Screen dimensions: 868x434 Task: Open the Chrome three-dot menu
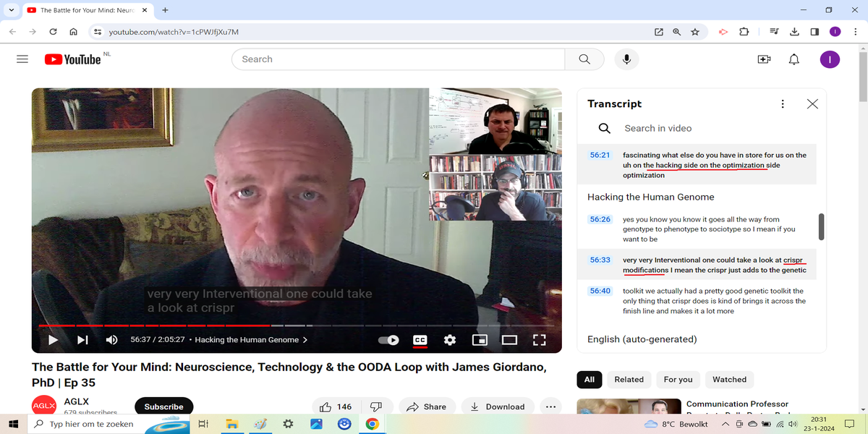tap(855, 32)
